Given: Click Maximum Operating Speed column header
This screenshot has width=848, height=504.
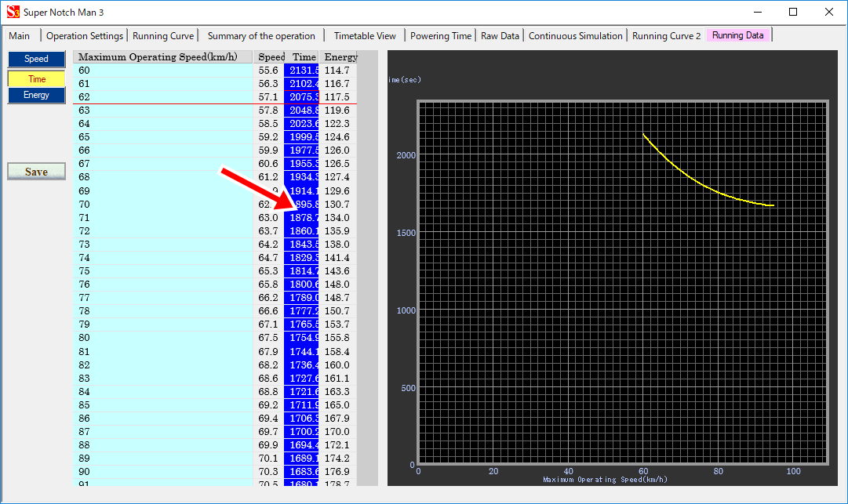Looking at the screenshot, I should (x=163, y=56).
